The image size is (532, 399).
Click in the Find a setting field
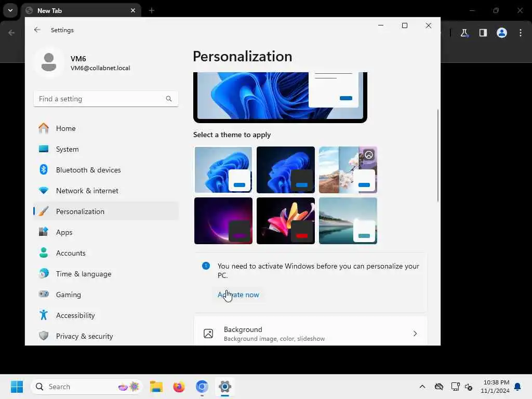[x=106, y=99]
